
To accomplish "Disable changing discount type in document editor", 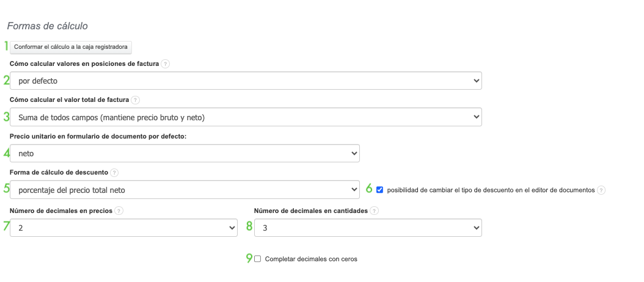I will tap(380, 190).
